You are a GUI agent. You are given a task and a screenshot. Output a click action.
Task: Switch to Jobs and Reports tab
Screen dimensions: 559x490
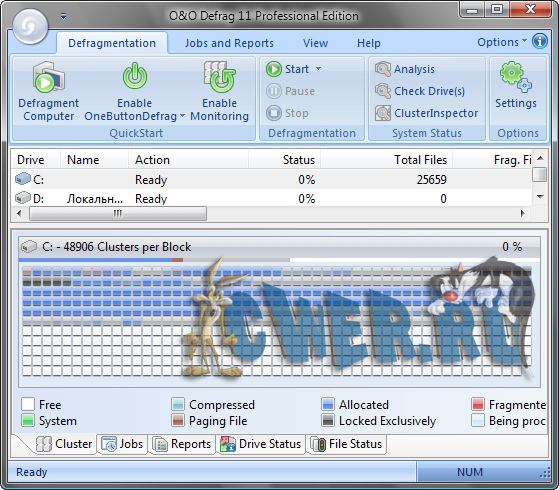[x=229, y=43]
